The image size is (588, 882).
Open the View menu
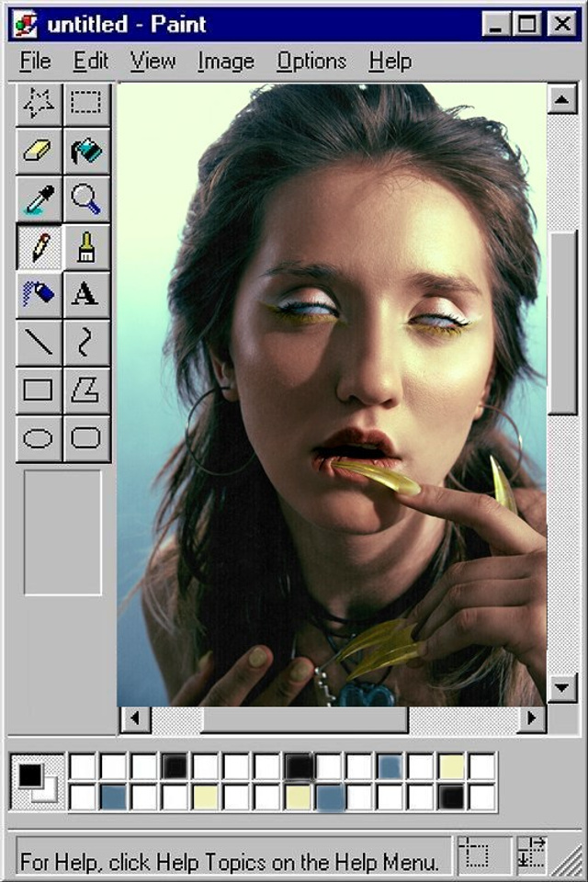coord(153,61)
